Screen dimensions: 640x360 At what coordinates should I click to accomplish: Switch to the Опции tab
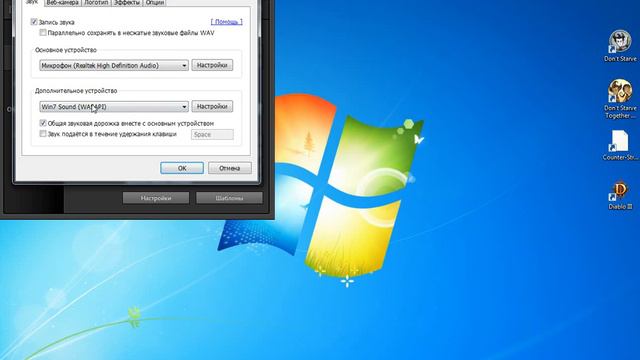[155, 2]
